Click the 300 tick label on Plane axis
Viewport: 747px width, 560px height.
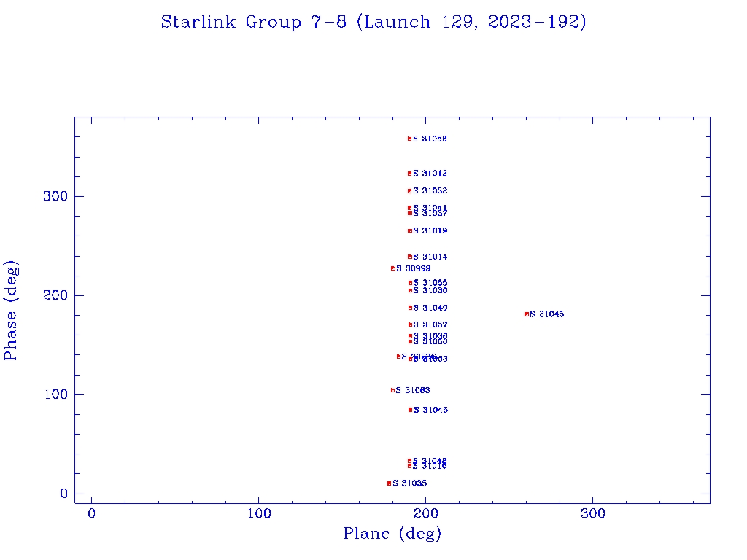click(592, 513)
